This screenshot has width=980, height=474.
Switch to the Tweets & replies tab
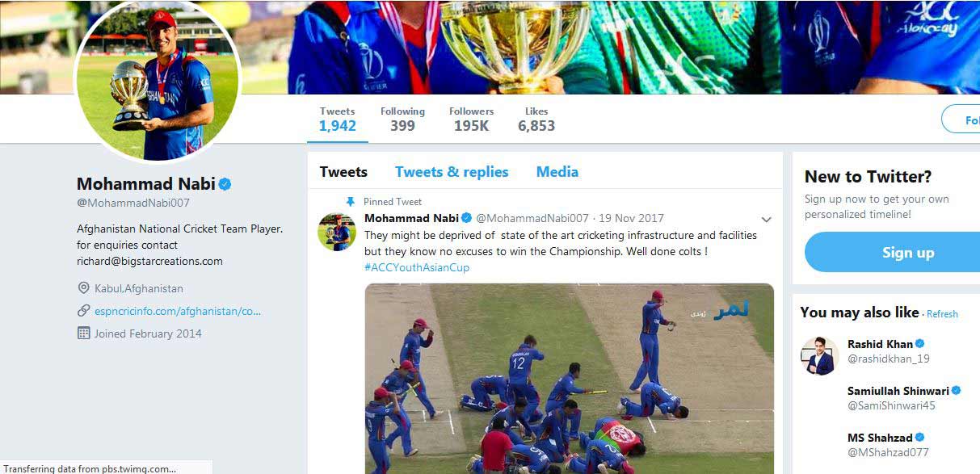click(452, 172)
